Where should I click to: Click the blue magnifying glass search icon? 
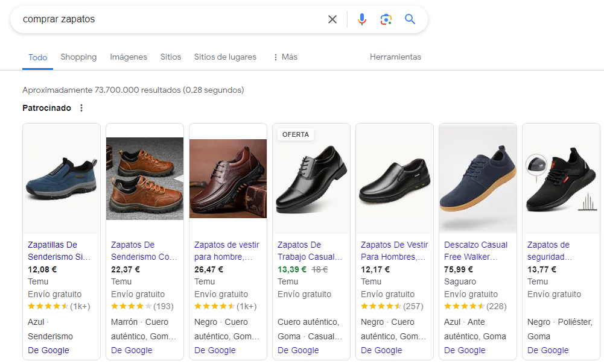point(410,19)
